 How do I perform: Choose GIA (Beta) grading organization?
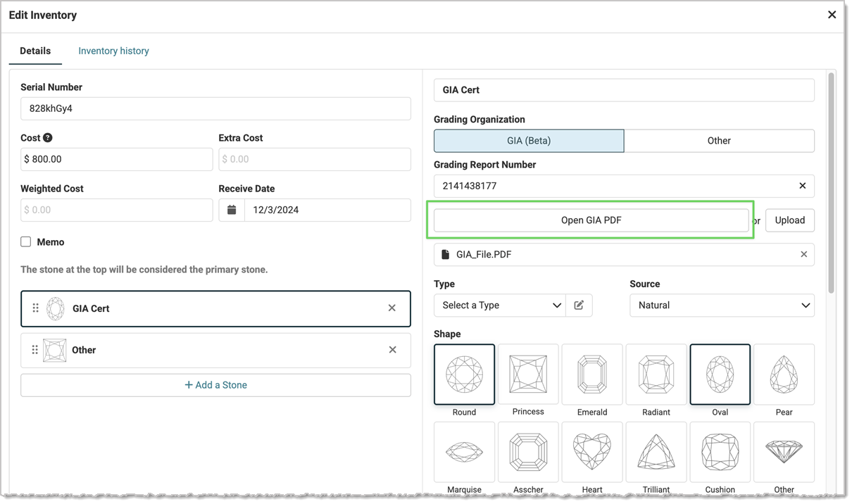(529, 141)
